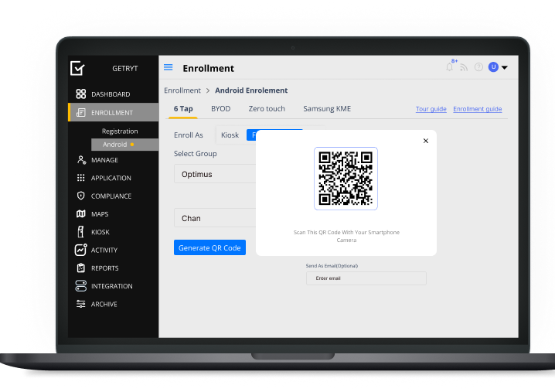Click the Dashboard grid icon

[x=80, y=94]
